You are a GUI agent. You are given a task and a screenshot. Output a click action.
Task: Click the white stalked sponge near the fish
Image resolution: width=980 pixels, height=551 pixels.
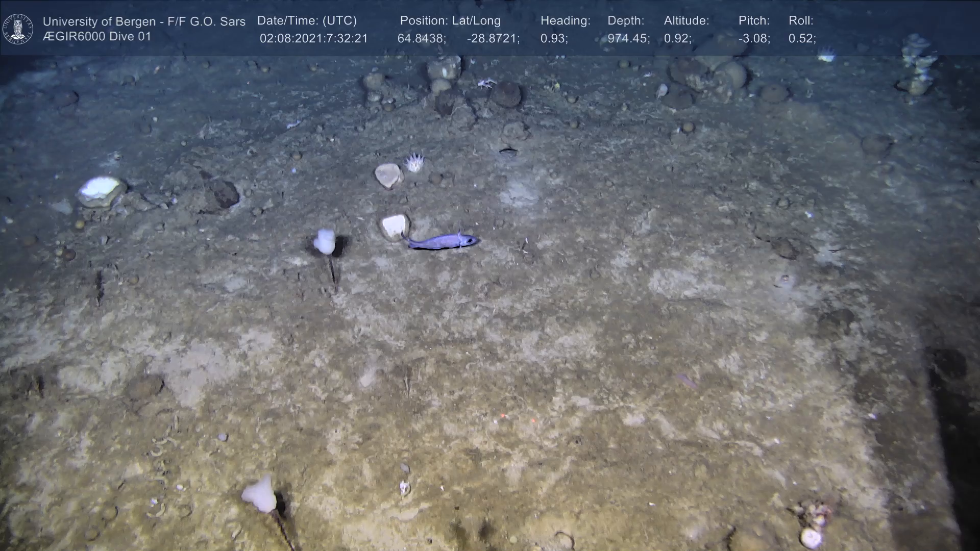(325, 242)
